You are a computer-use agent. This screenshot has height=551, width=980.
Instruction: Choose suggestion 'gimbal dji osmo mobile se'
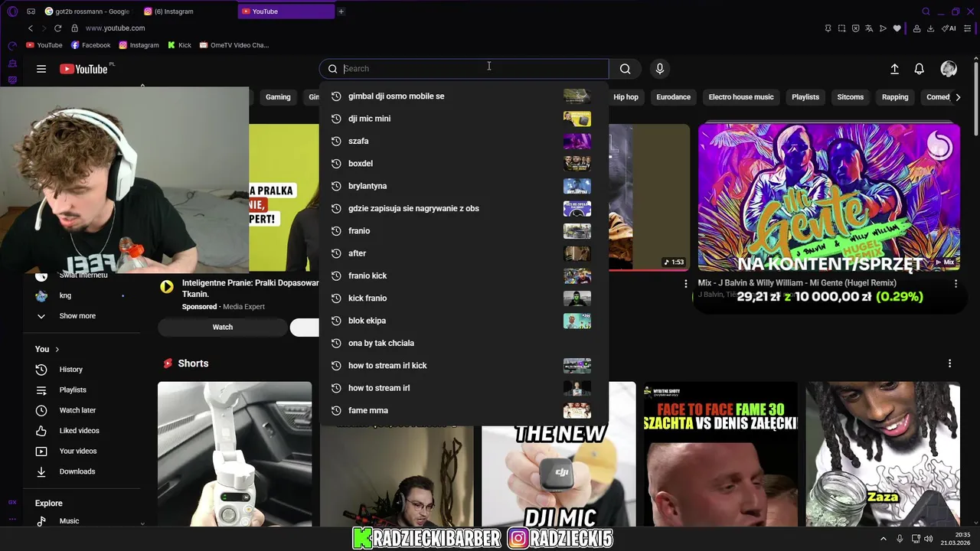pyautogui.click(x=463, y=96)
